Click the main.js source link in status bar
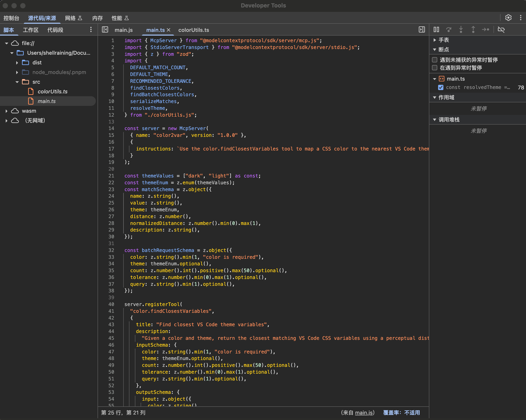526x420 pixels. pyautogui.click(x=363, y=413)
